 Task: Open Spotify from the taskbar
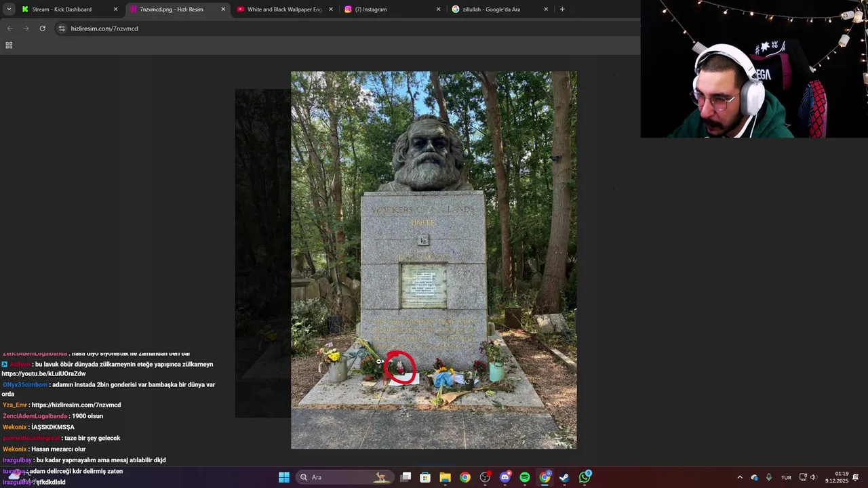[x=525, y=477]
